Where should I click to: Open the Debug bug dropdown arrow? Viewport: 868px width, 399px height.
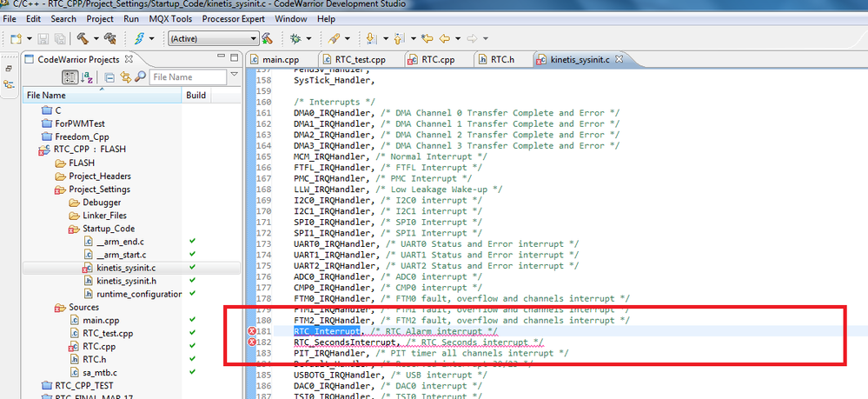pyautogui.click(x=309, y=39)
